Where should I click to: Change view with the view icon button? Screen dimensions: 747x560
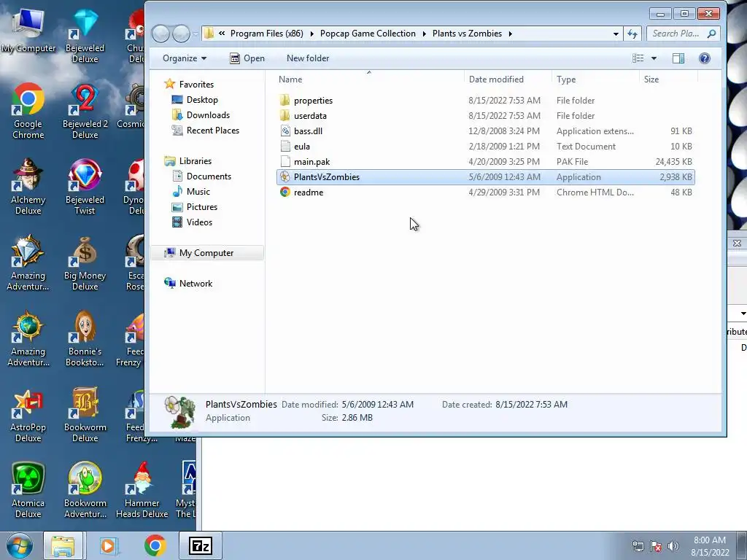tap(638, 58)
